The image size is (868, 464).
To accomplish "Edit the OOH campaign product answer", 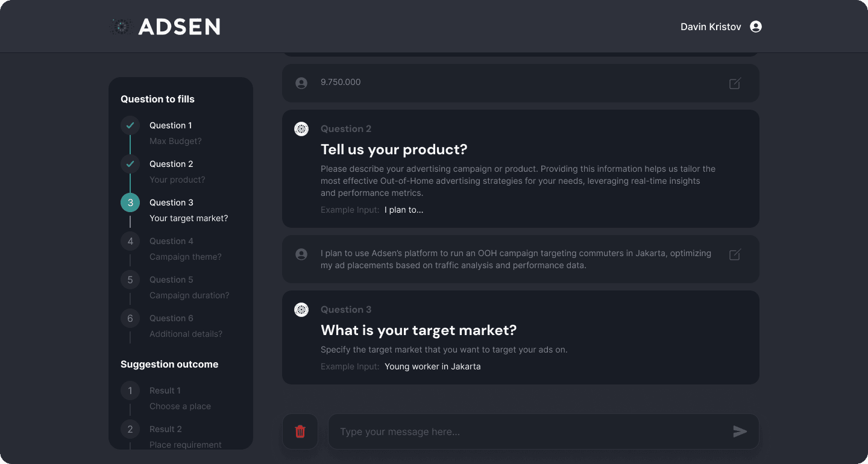I will pos(735,255).
